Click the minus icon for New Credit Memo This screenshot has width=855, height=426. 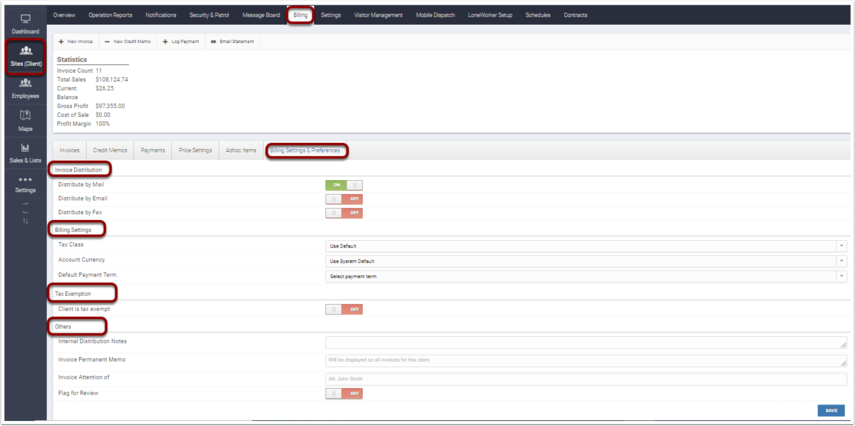(x=107, y=41)
